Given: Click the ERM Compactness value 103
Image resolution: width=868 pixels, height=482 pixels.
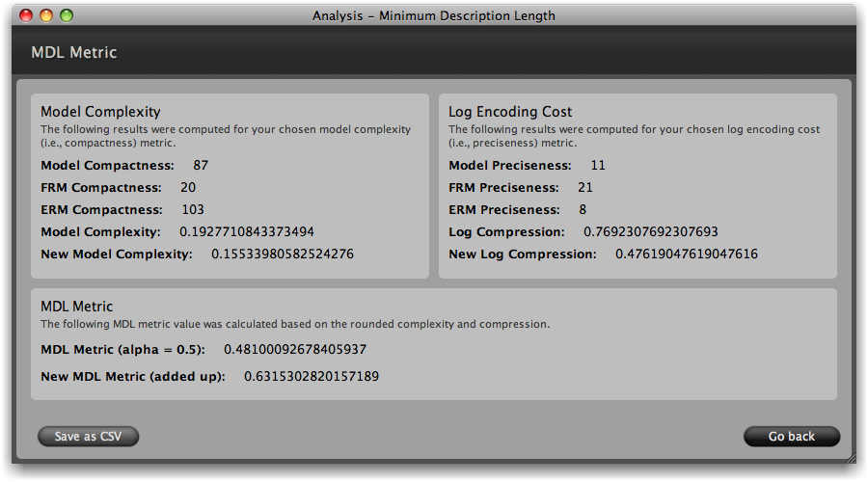Looking at the screenshot, I should pyautogui.click(x=193, y=210).
